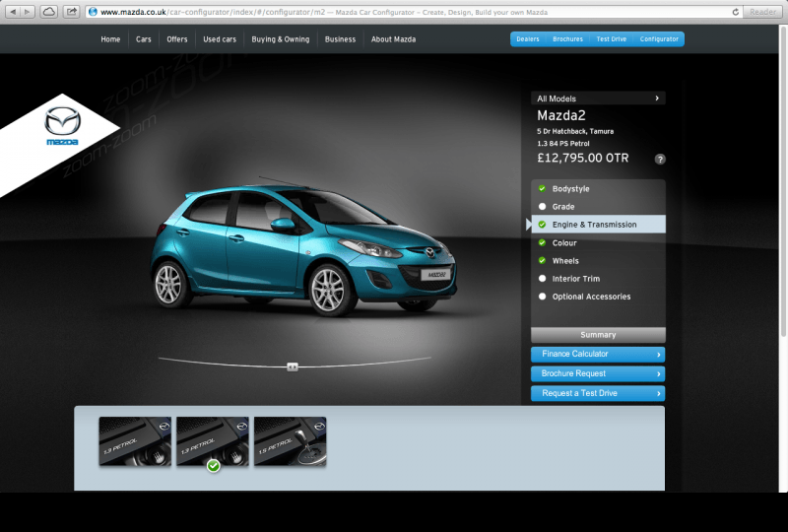Click Request a Test Drive
The width and height of the screenshot is (788, 532).
point(598,393)
